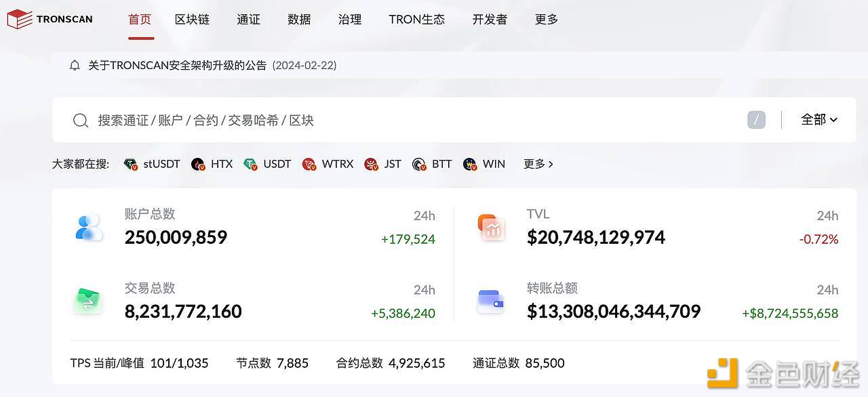The width and height of the screenshot is (868, 397).
Task: Click the +5,386,240 transaction change
Action: coord(403,314)
